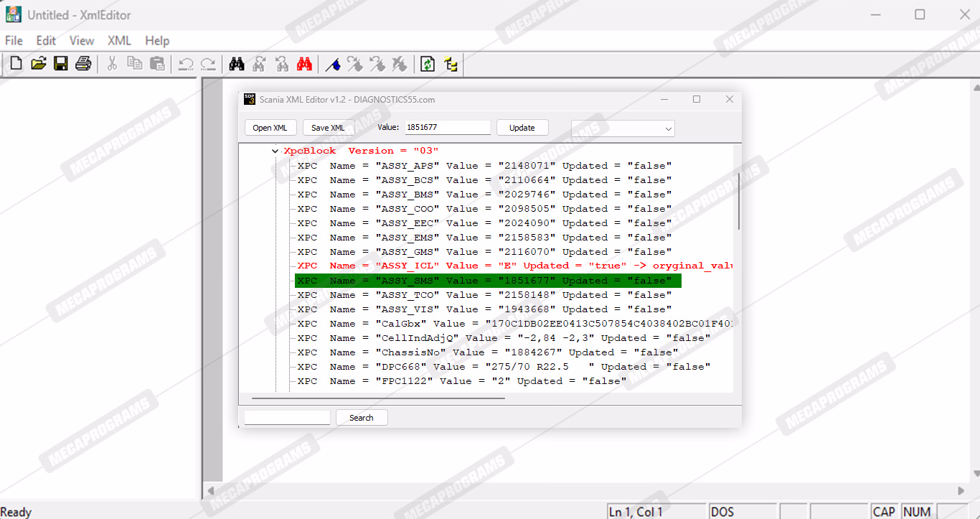Image resolution: width=980 pixels, height=519 pixels.
Task: Click the green-arrow Refresh document icon
Action: pyautogui.click(x=428, y=64)
